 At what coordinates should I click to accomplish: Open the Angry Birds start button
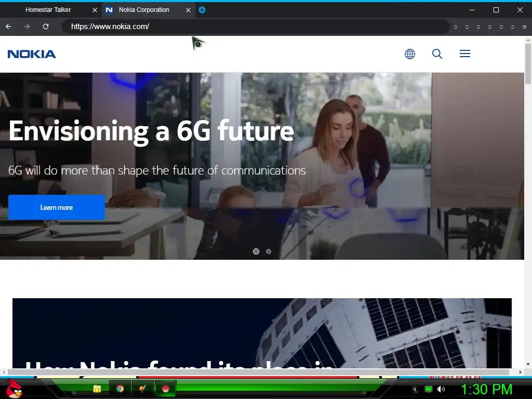[14, 389]
